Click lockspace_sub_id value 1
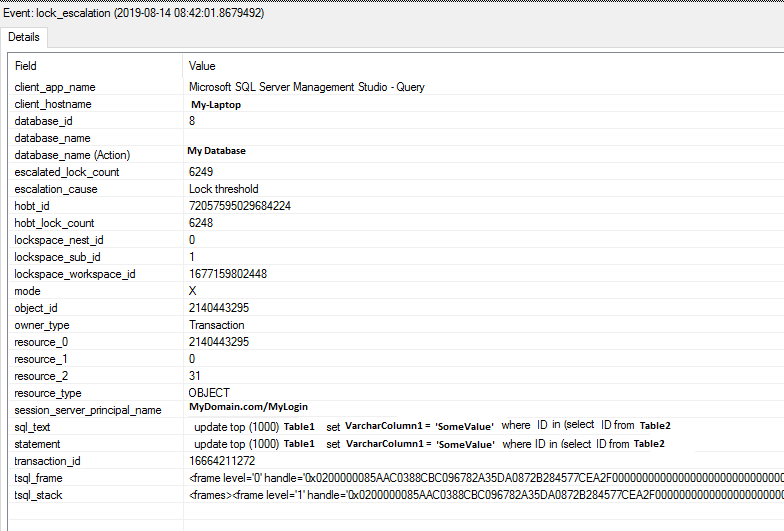The width and height of the screenshot is (784, 531). [192, 257]
